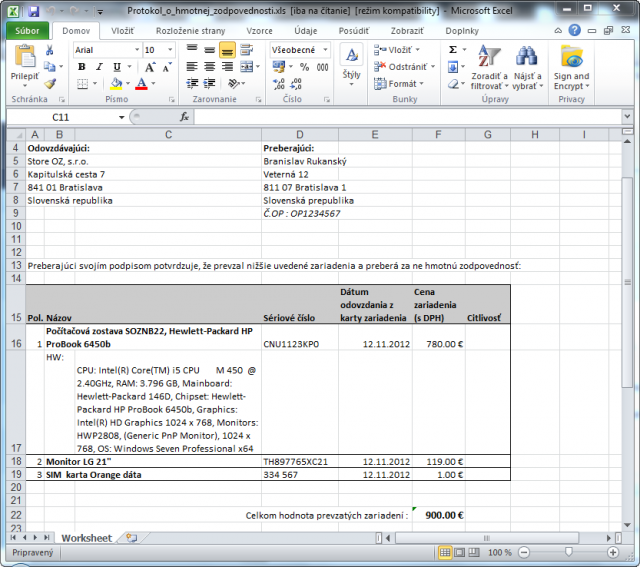Image resolution: width=640 pixels, height=567 pixels.
Task: Click Merge and Center icon
Action: [x=247, y=67]
